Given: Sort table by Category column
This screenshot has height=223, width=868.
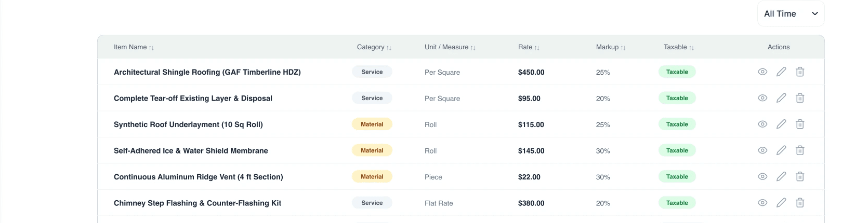Looking at the screenshot, I should tap(374, 47).
